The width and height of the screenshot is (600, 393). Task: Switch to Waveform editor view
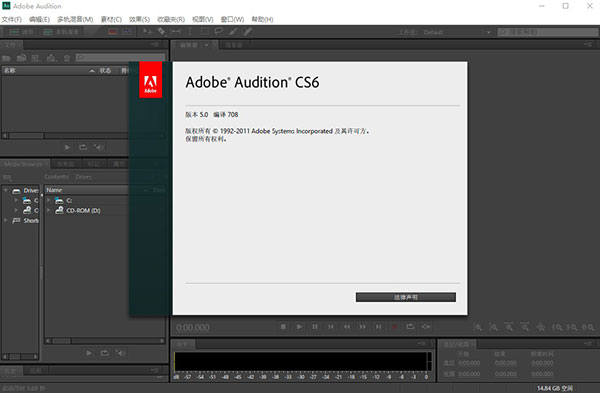(21, 32)
